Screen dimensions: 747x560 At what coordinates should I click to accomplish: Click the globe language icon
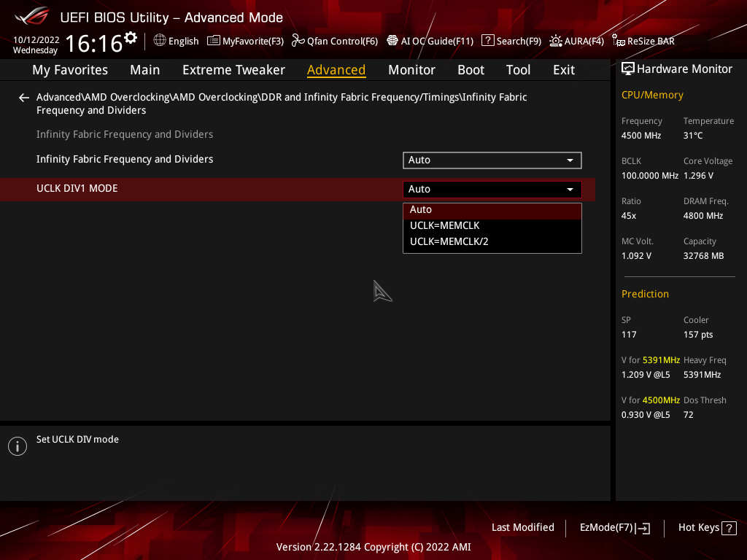[160, 41]
